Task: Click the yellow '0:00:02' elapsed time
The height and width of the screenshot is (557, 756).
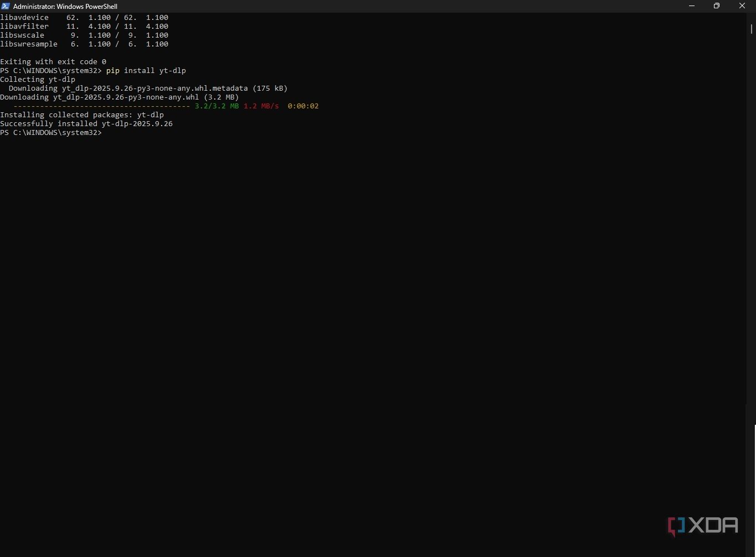Action: click(x=303, y=106)
